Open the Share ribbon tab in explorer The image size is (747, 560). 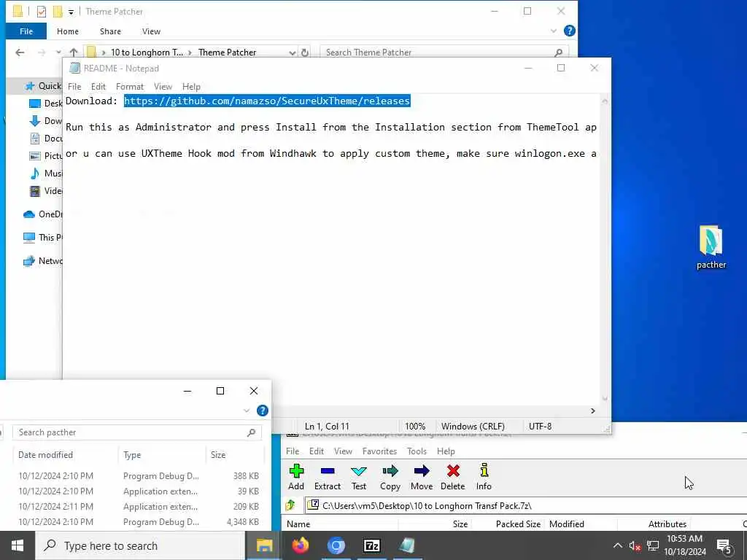point(110,31)
